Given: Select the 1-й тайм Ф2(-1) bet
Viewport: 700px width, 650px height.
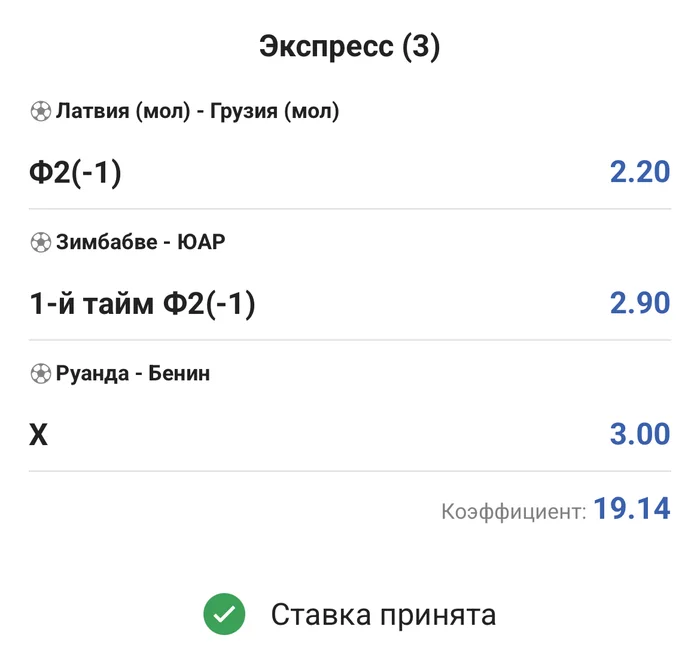Looking at the screenshot, I should click(143, 304).
